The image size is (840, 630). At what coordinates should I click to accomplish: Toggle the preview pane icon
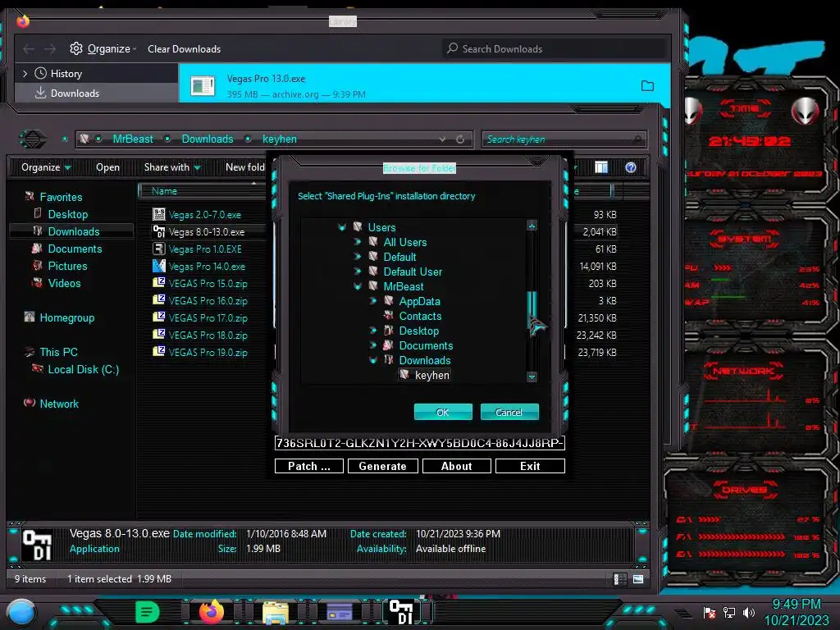(x=601, y=167)
